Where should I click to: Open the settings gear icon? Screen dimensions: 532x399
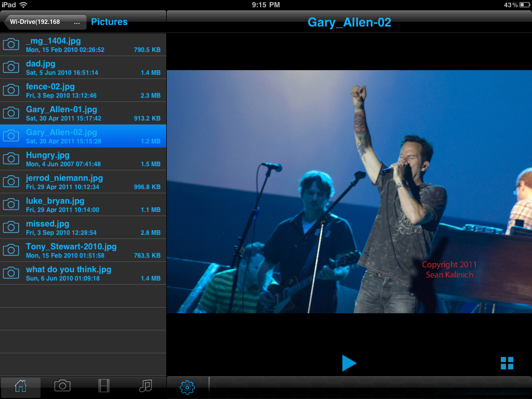pos(187,387)
